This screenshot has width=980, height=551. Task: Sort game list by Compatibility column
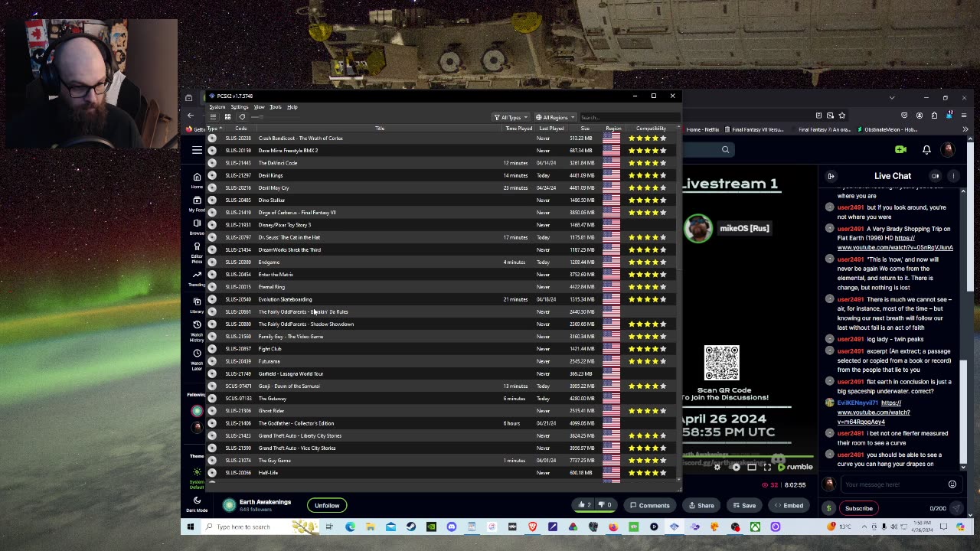651,129
